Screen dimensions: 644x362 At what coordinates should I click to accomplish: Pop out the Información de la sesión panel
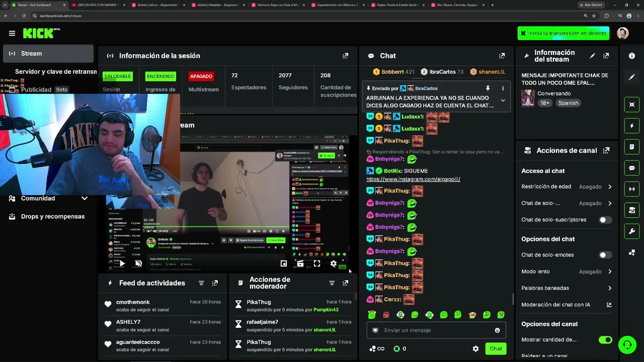(345, 56)
